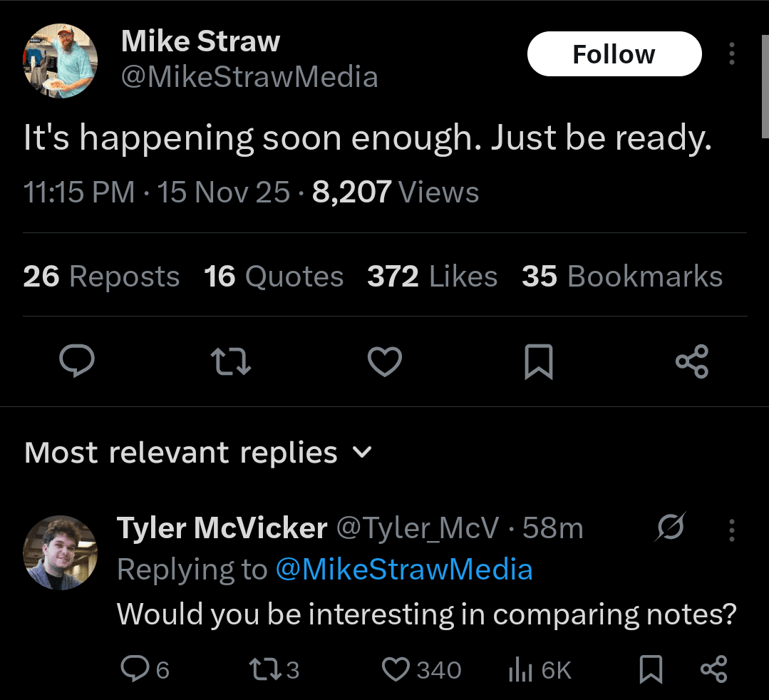Open the @MikeStrawMedia mention link
The height and width of the screenshot is (700, 769).
(403, 570)
